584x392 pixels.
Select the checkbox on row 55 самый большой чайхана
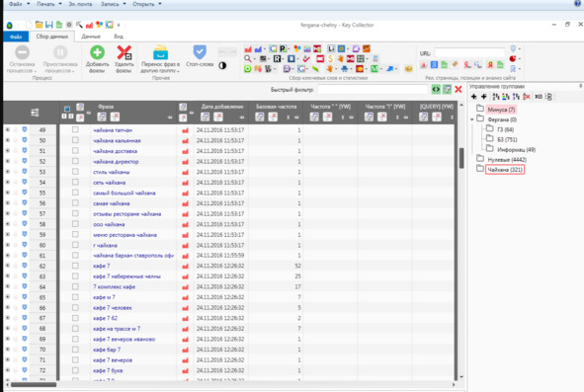pyautogui.click(x=75, y=193)
